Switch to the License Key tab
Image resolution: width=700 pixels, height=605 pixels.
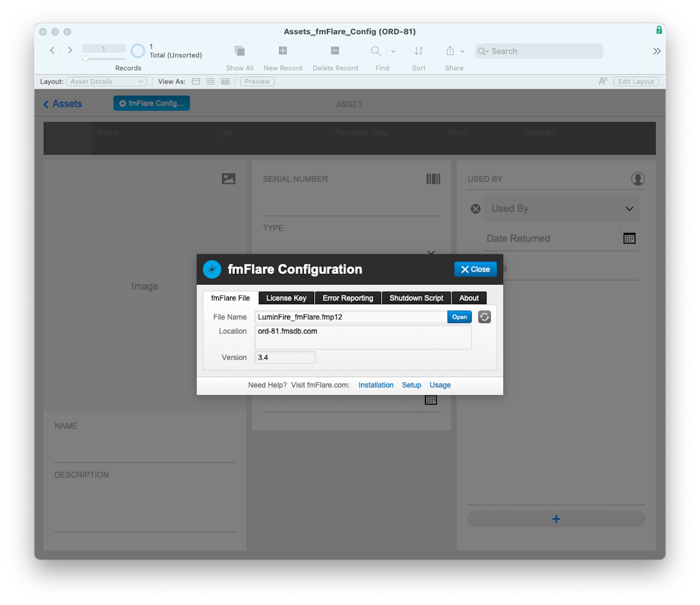click(286, 298)
